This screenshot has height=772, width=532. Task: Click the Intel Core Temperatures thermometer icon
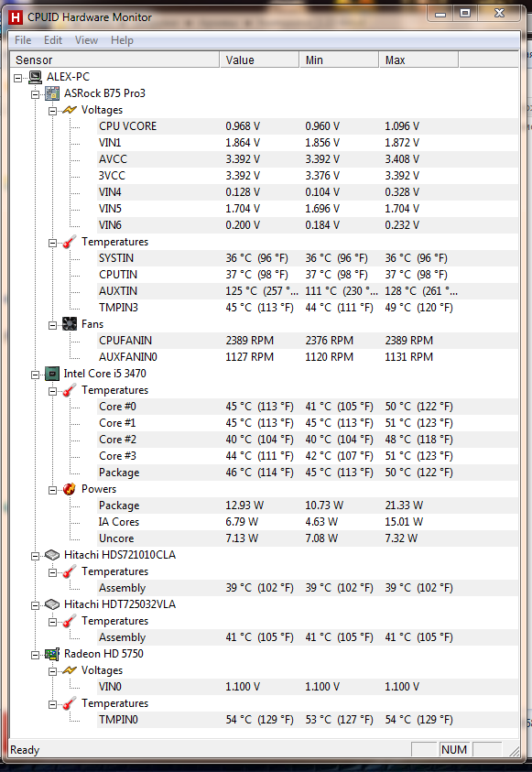(70, 390)
